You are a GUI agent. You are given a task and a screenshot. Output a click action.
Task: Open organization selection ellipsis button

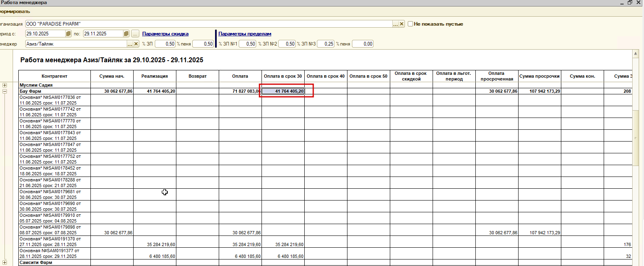point(395,24)
